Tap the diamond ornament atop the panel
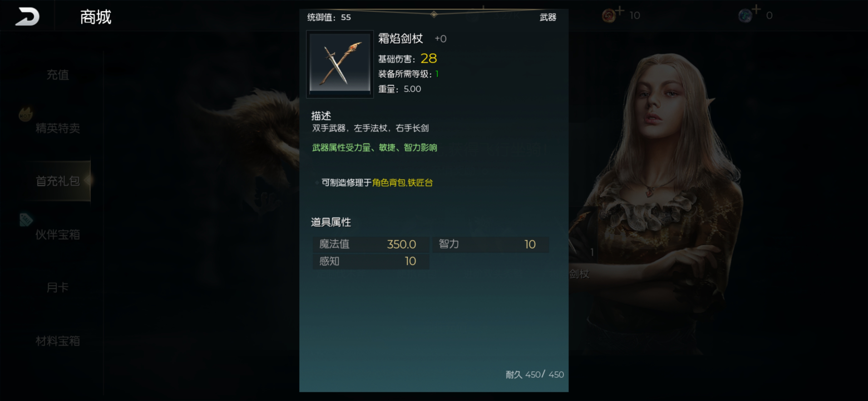The image size is (868, 401). coord(434,14)
